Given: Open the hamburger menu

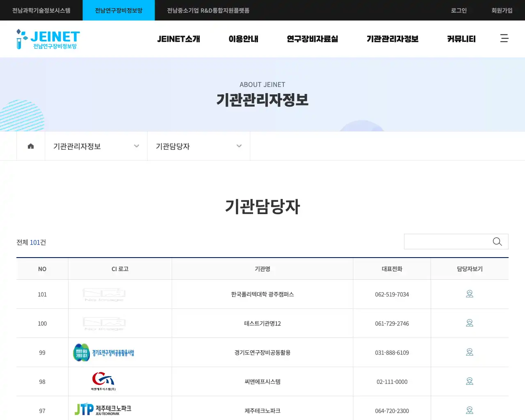Looking at the screenshot, I should pos(504,39).
